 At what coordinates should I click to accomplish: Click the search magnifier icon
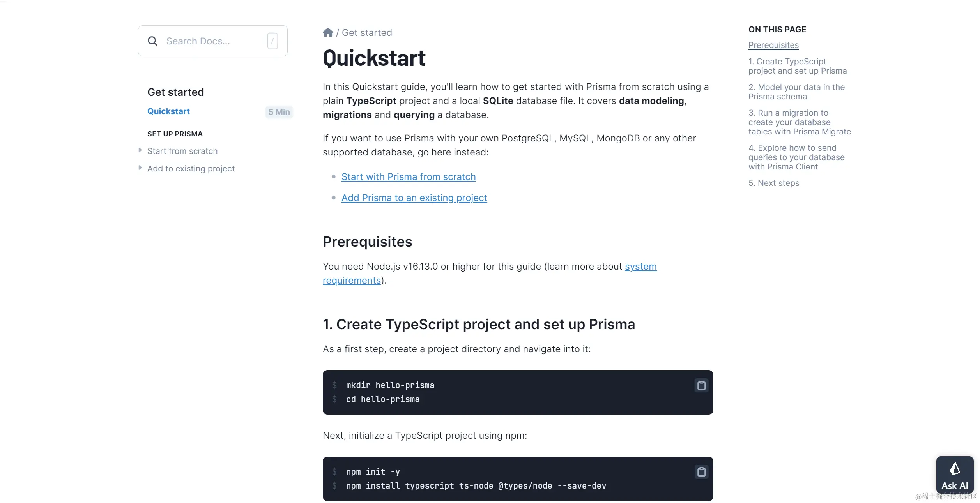pos(152,41)
